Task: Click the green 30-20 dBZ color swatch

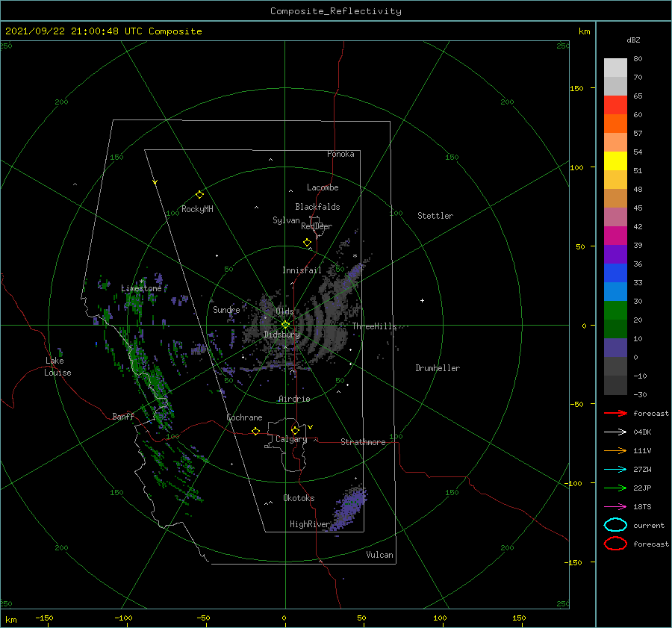Action: click(615, 311)
